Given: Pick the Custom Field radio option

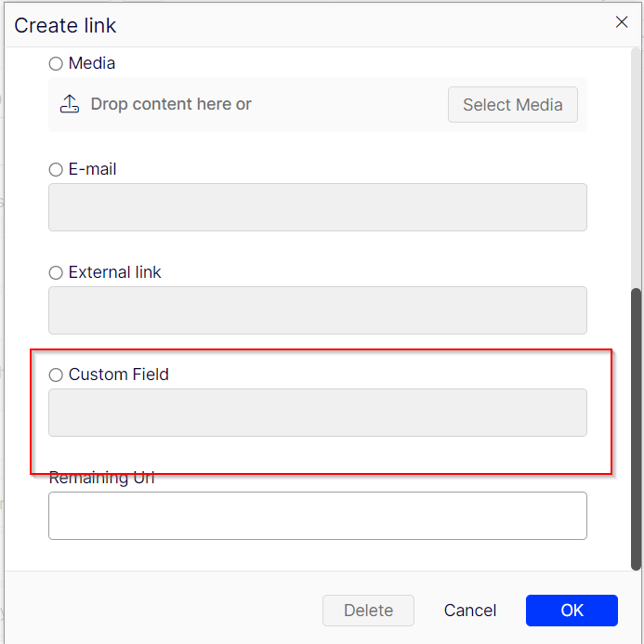Looking at the screenshot, I should (56, 375).
